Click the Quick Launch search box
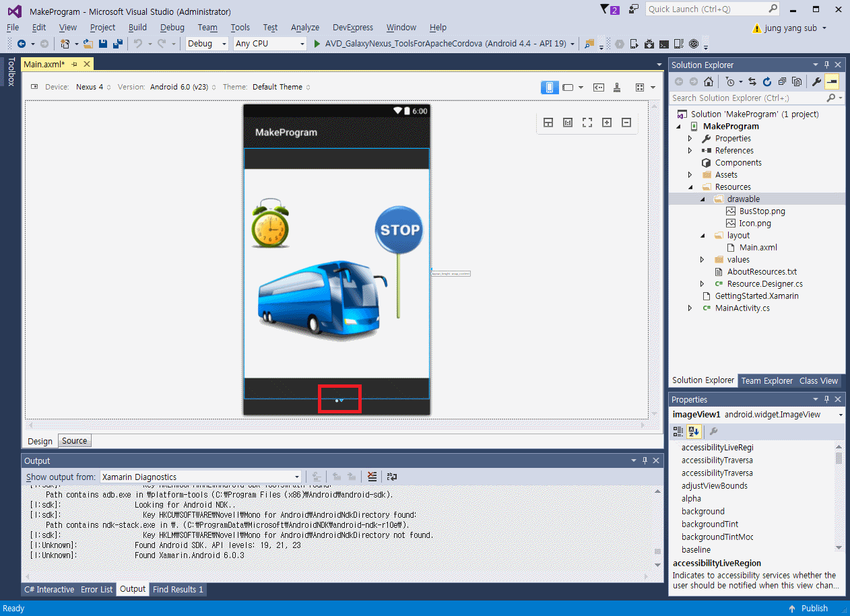Screen dimensions: 850x616 pos(712,9)
